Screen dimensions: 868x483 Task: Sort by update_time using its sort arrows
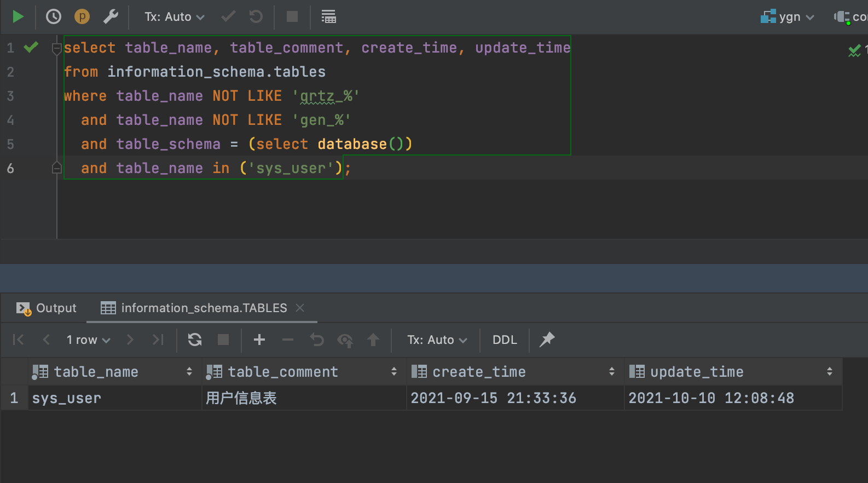coord(830,372)
